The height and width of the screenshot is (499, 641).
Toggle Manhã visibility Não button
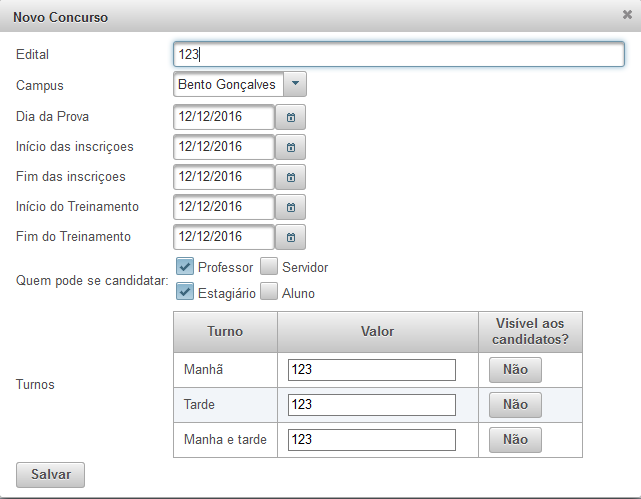pos(515,370)
